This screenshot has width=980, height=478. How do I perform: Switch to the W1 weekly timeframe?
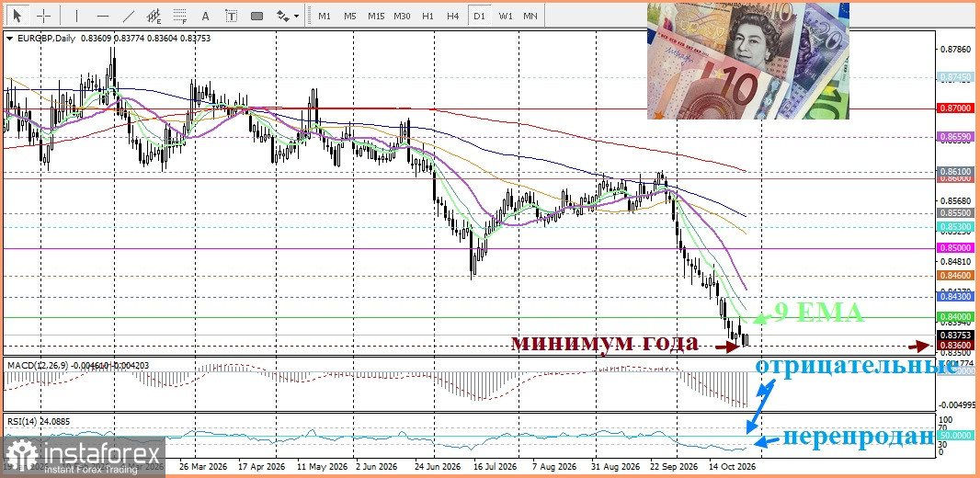click(505, 16)
